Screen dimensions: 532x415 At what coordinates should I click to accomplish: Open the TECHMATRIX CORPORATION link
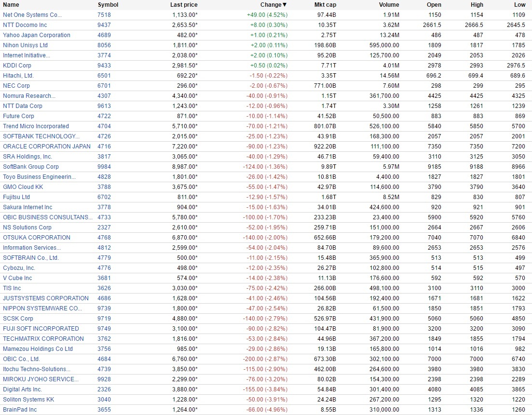[43, 339]
